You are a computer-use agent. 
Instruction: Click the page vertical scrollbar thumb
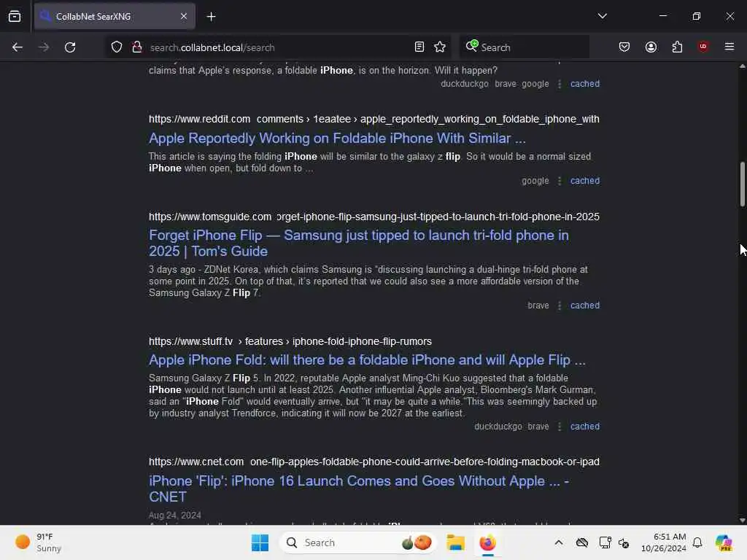pyautogui.click(x=742, y=184)
